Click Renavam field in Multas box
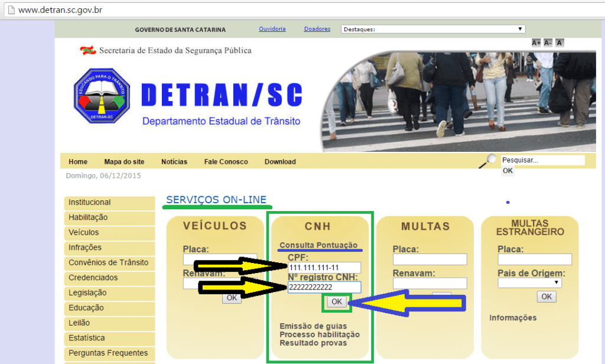Viewport: 605px width, 364px height. [x=430, y=283]
